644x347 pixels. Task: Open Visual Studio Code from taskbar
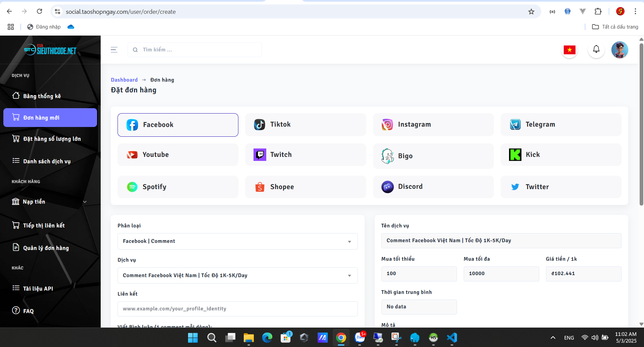coord(452,337)
